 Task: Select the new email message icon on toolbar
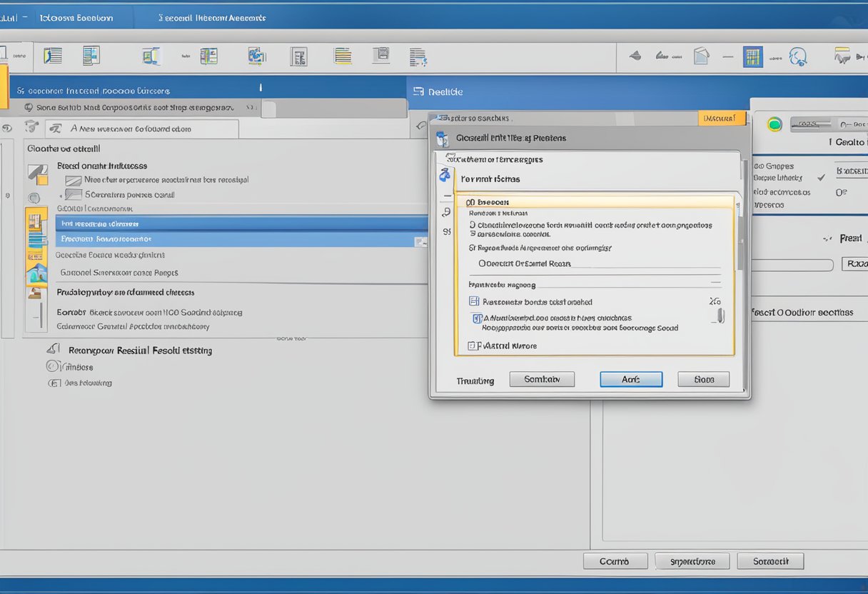[x=52, y=55]
